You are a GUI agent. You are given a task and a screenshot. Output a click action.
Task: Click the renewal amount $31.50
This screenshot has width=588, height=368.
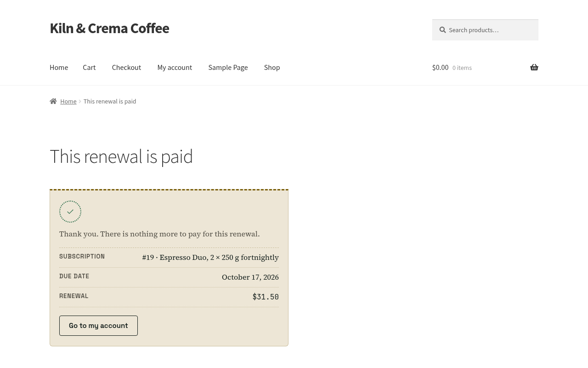266,297
